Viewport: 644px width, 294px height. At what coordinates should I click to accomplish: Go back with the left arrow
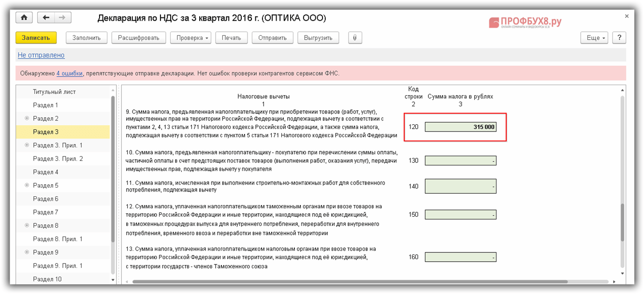pos(46,18)
